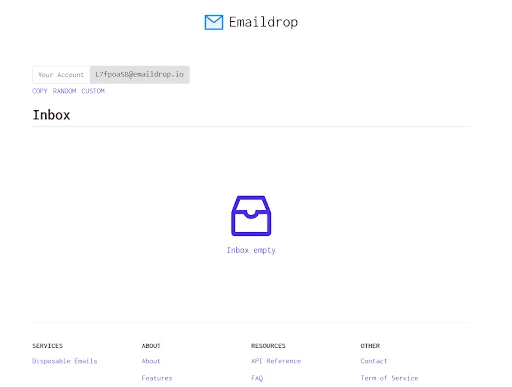The width and height of the screenshot is (512, 387).
Task: Click the SERVICES footer heading
Action: [x=47, y=346]
